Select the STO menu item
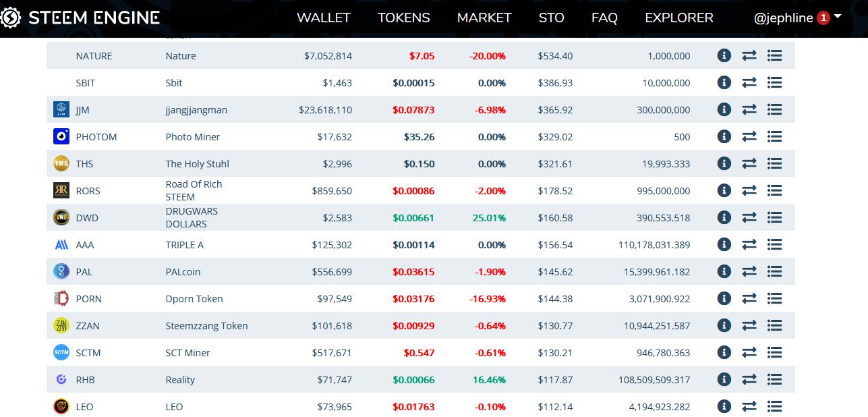 pyautogui.click(x=552, y=18)
